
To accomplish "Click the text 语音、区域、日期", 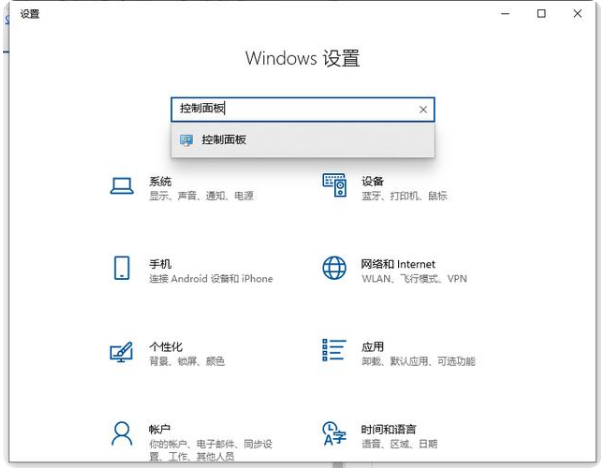I will tap(399, 444).
